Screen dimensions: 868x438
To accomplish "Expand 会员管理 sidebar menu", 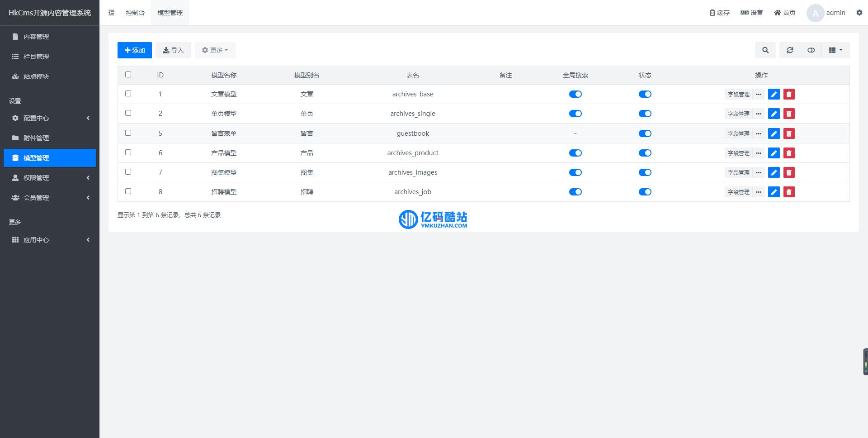I will [x=50, y=198].
